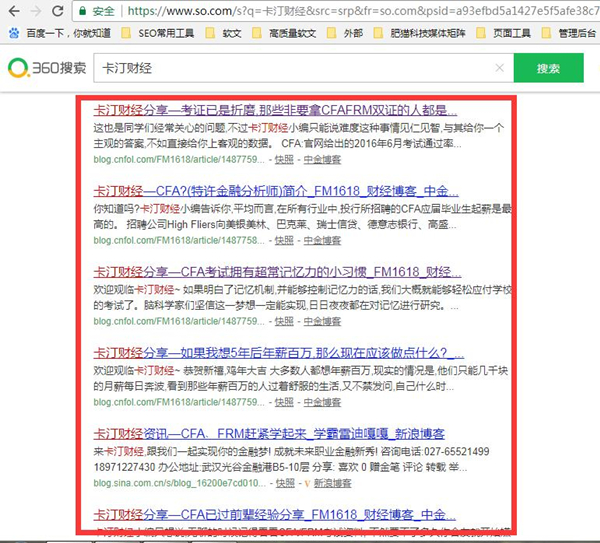This screenshot has height=543, width=600.
Task: Open the 肥猫科技媒体矩阵 bookmark folder
Action: 419,33
